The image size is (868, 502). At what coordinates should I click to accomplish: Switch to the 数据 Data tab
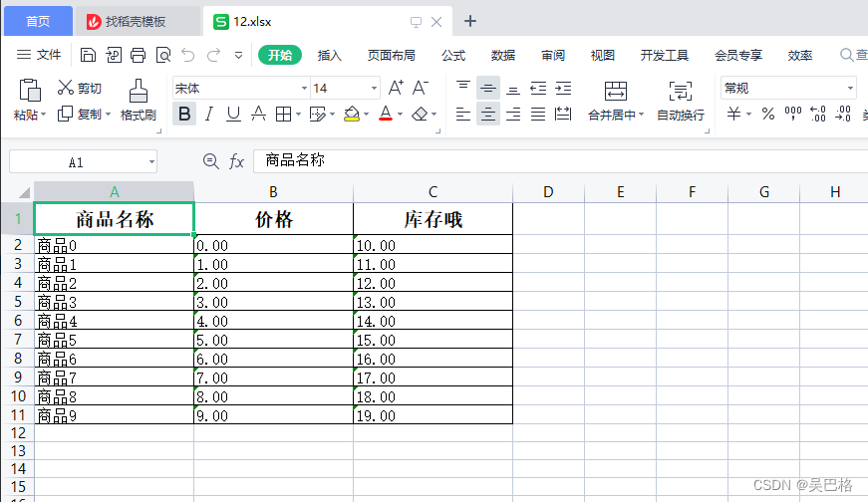click(x=503, y=56)
